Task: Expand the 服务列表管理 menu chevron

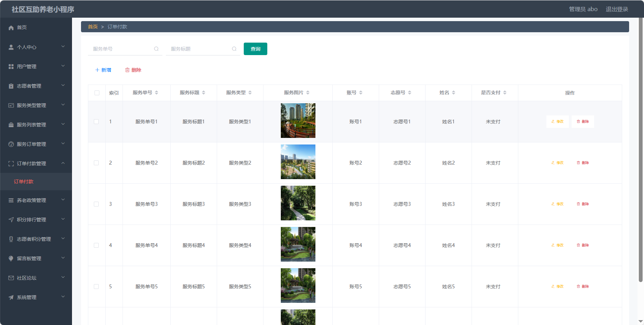Action: [63, 124]
